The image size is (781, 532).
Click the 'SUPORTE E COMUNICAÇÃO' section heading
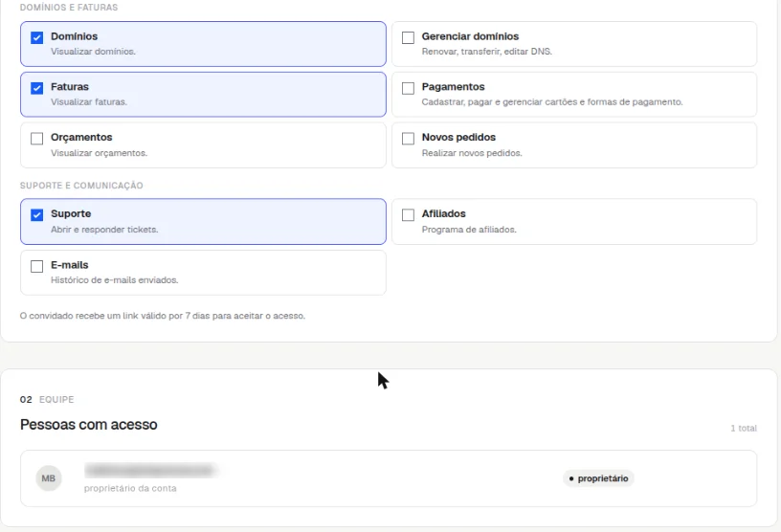click(81, 186)
